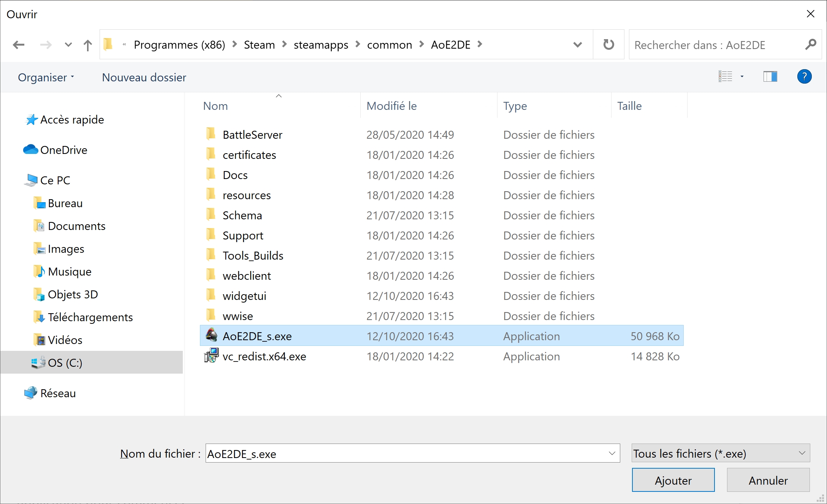Navigate to common breadcrumb
The height and width of the screenshot is (504, 827).
tap(390, 45)
